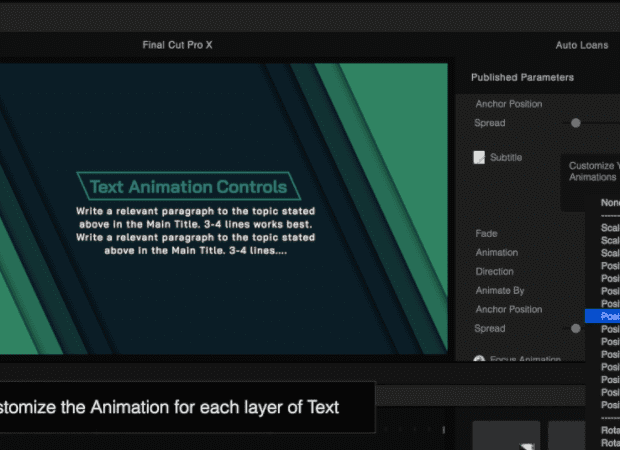
Task: Click the thumbnail with the white corner mark
Action: (506, 435)
